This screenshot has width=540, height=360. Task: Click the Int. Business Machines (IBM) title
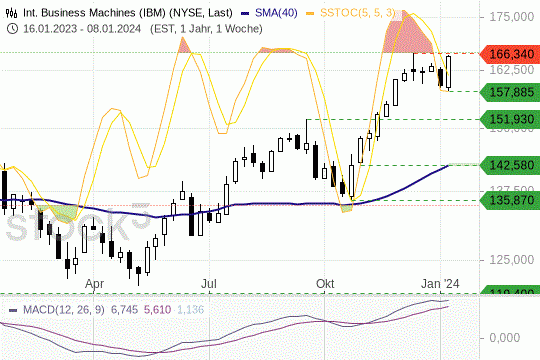click(x=96, y=13)
